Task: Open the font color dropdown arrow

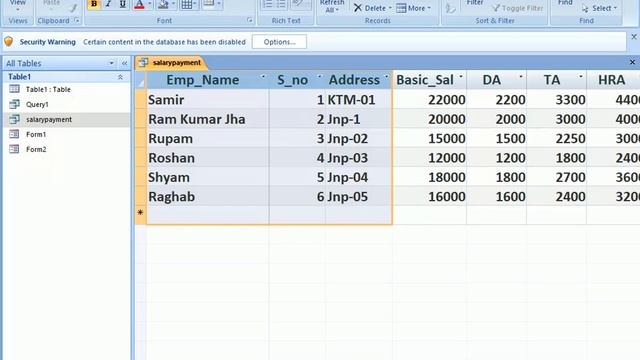Action: [x=150, y=4]
